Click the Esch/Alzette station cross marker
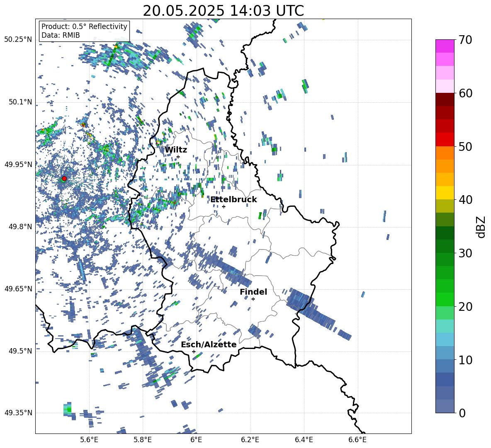 pyautogui.click(x=194, y=351)
